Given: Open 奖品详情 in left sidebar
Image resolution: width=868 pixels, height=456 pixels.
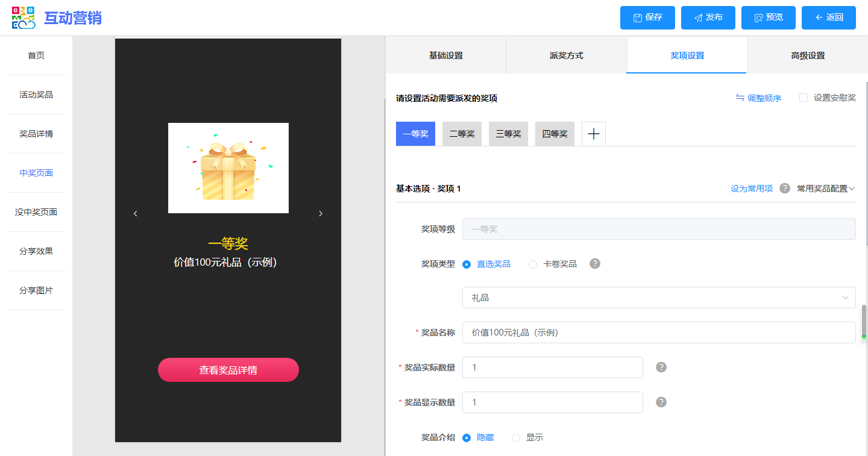Looking at the screenshot, I should (x=36, y=134).
